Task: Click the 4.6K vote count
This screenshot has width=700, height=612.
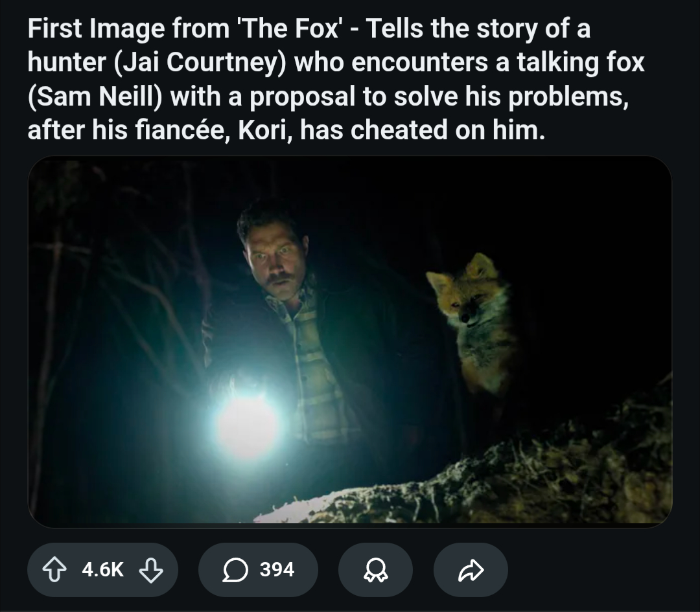Action: [102, 569]
